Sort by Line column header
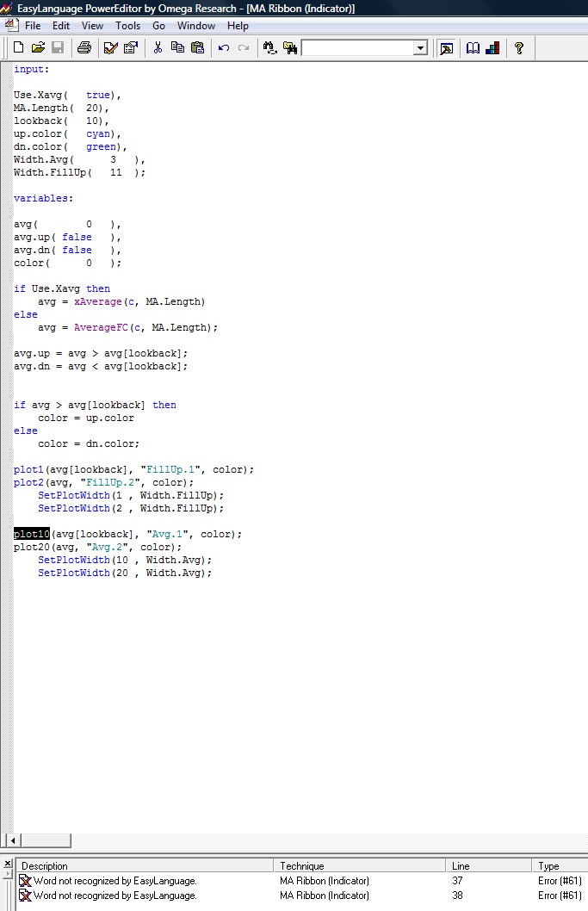Screen dimensions: 588x911 pos(489,865)
